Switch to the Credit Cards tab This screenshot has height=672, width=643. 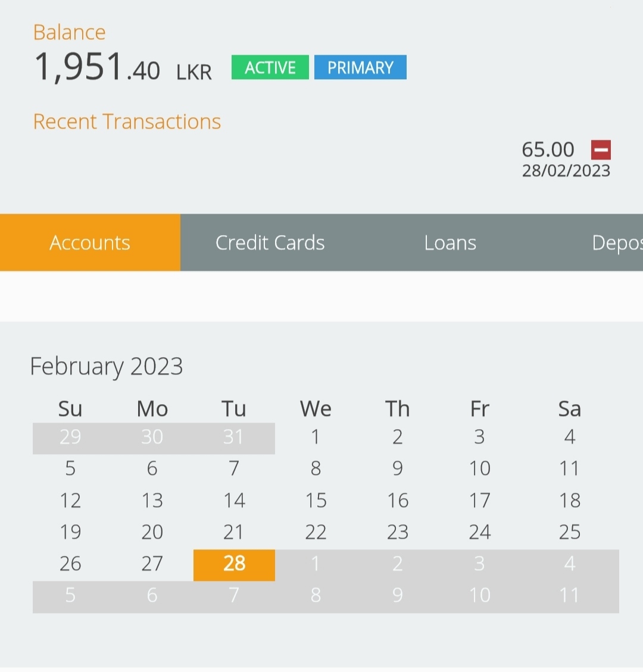coord(270,243)
